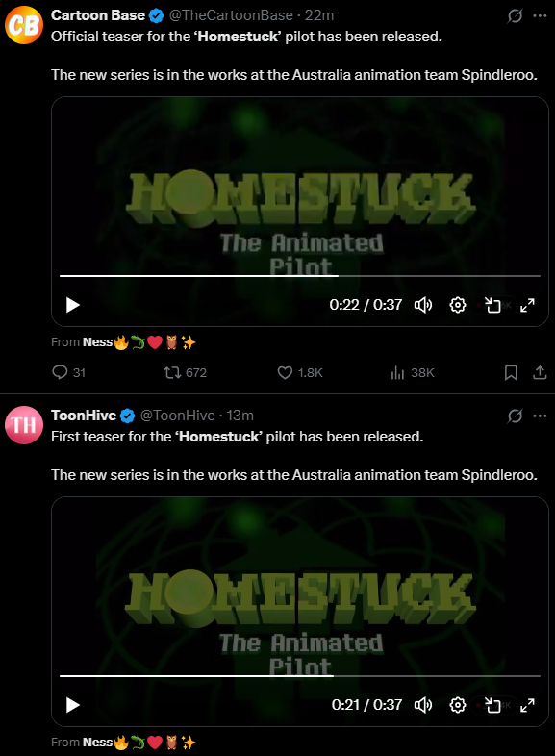This screenshot has height=756, width=555.
Task: Seek the Cartoon Base video progress bar
Action: [300, 276]
